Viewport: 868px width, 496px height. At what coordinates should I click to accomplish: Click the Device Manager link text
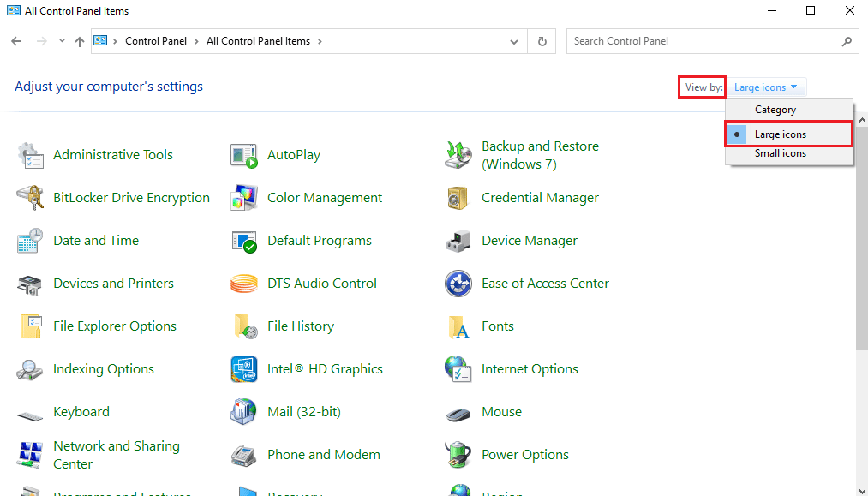click(530, 241)
